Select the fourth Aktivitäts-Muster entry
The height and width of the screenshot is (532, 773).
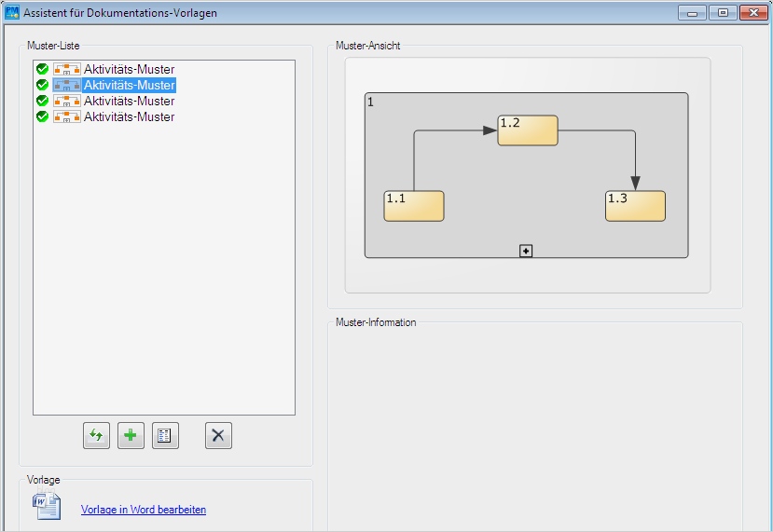pos(129,116)
